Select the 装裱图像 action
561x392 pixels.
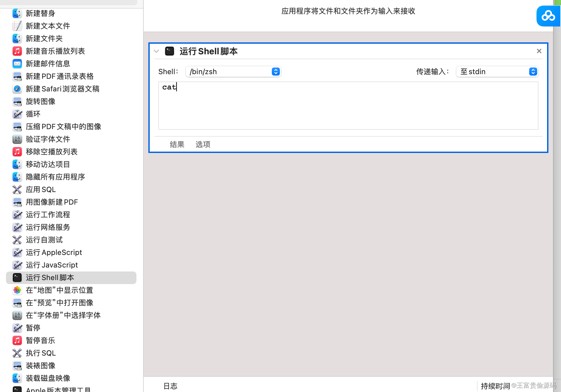[x=71, y=366]
